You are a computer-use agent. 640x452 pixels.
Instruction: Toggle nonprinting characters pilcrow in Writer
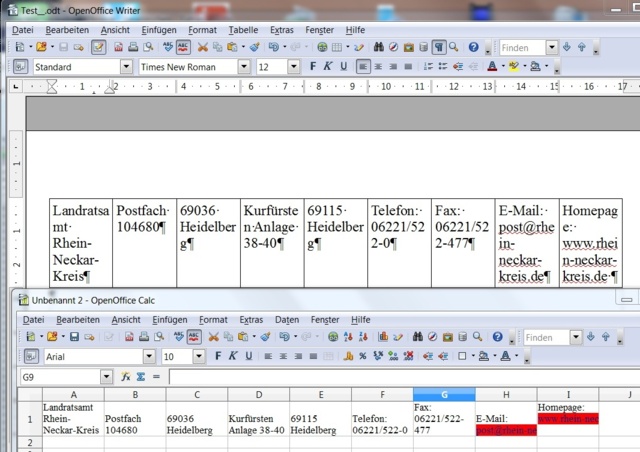pyautogui.click(x=438, y=47)
